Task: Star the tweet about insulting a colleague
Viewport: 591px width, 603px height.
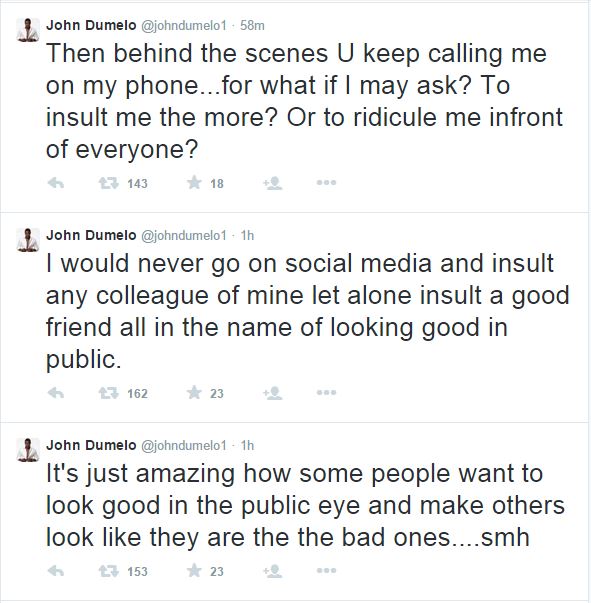Action: click(195, 393)
